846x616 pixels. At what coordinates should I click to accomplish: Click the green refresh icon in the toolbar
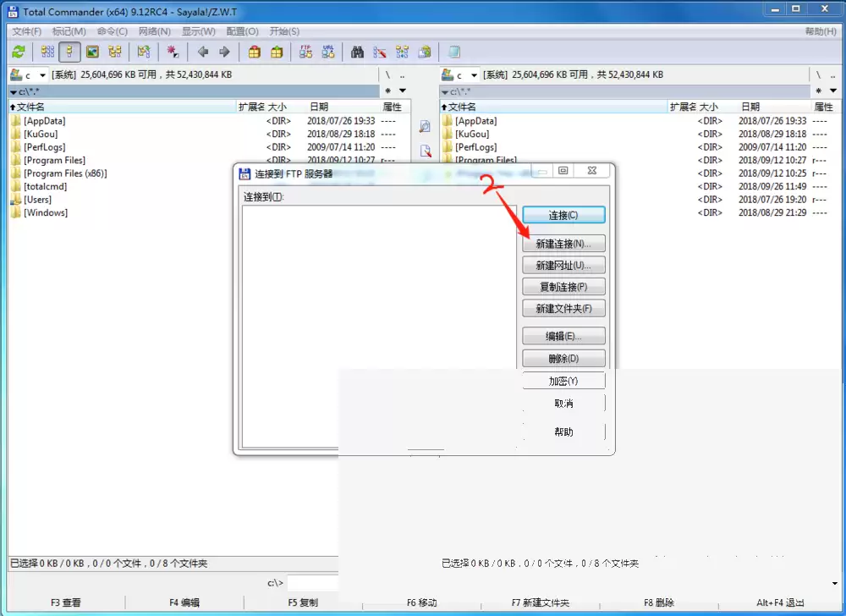click(19, 52)
